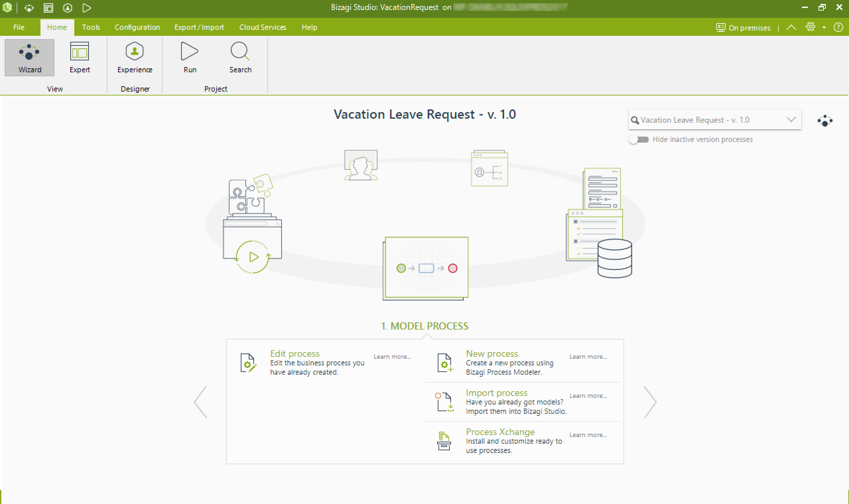Click the run play icon in title bar
Screen dimensions: 849x504
coord(87,8)
